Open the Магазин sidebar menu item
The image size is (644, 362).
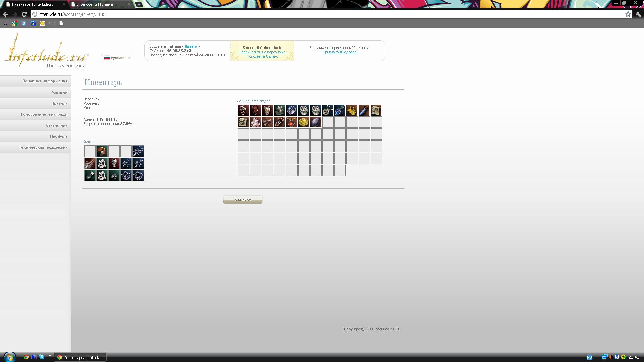(x=59, y=92)
